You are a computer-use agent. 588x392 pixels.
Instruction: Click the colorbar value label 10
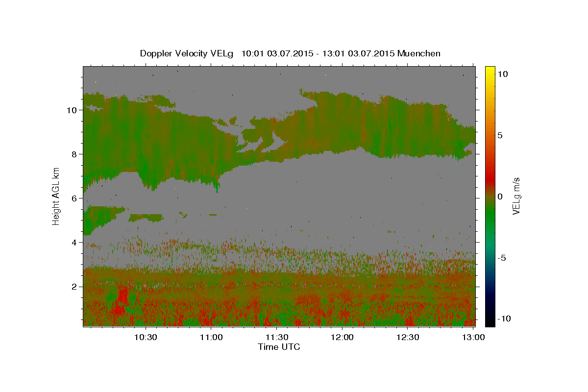pos(503,74)
